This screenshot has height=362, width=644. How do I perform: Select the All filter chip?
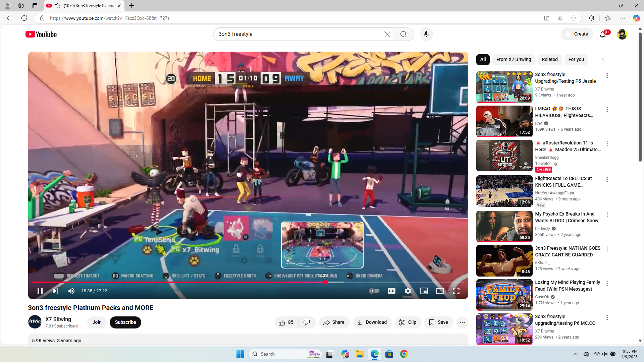[483, 60]
